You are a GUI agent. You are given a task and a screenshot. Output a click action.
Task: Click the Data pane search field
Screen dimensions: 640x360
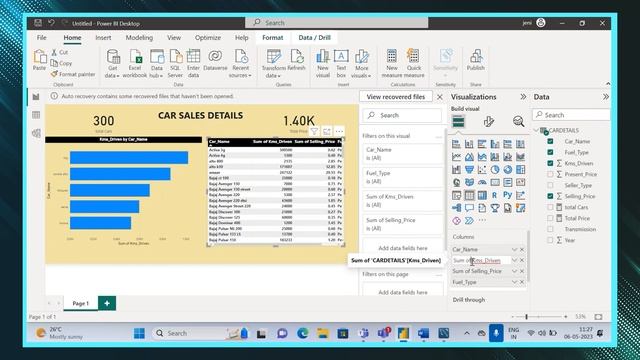[x=571, y=115]
